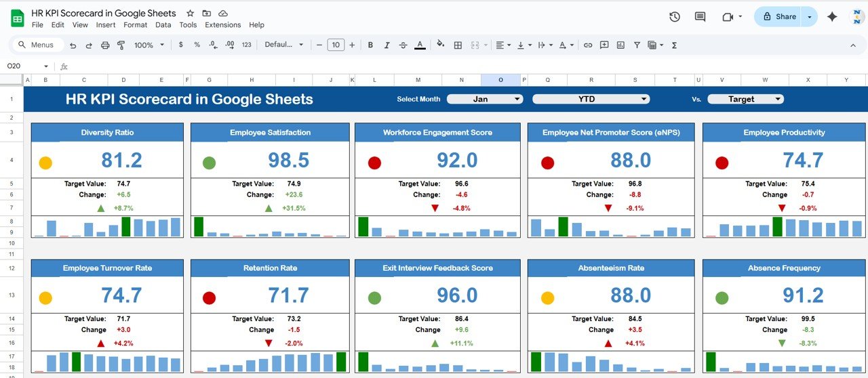Image resolution: width=868 pixels, height=378 pixels.
Task: Open version history clock icon
Action: point(674,17)
